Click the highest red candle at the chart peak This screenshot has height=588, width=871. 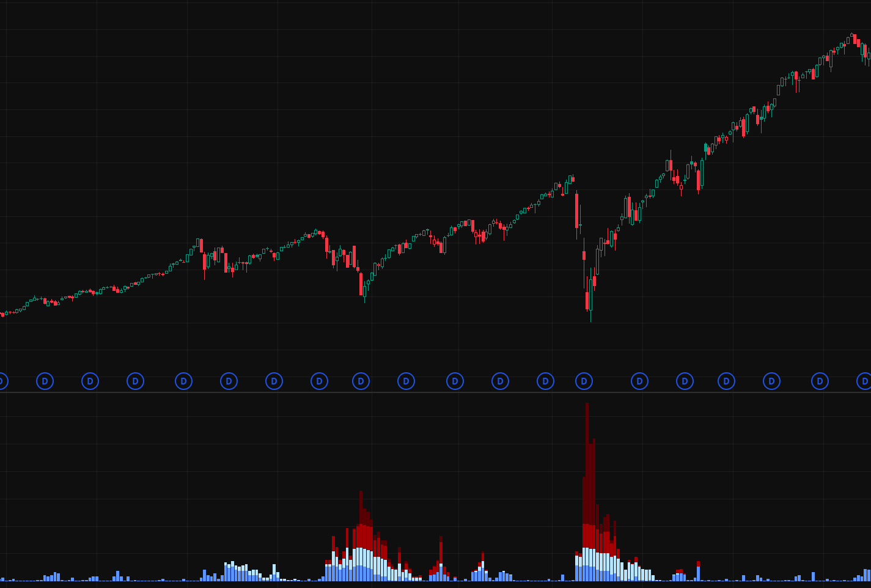click(854, 39)
